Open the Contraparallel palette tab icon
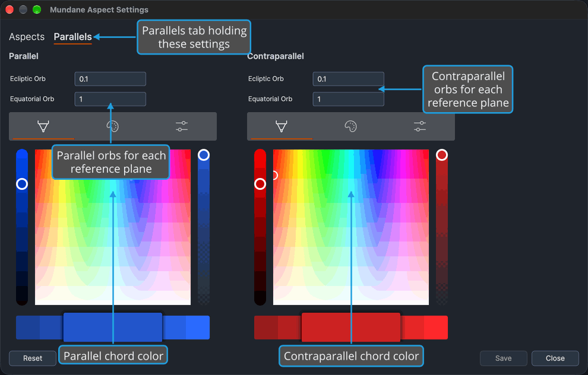This screenshot has height=375, width=588. (350, 126)
